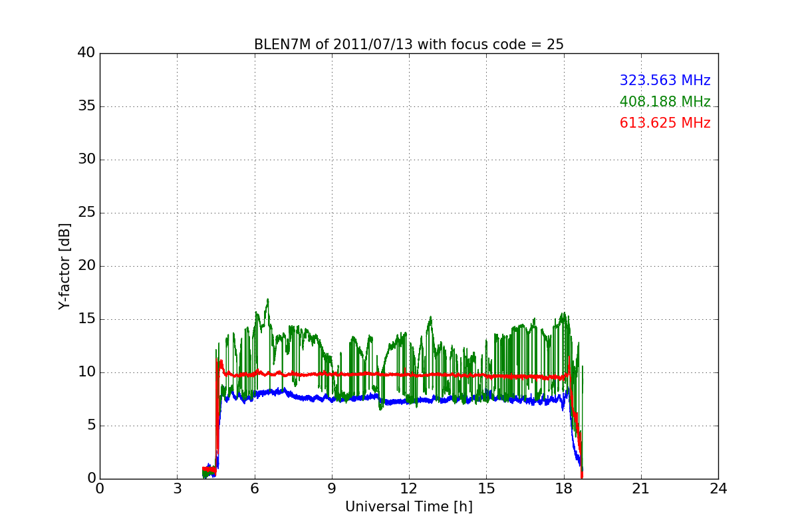Click the x-axis tick label 12

coord(409,489)
